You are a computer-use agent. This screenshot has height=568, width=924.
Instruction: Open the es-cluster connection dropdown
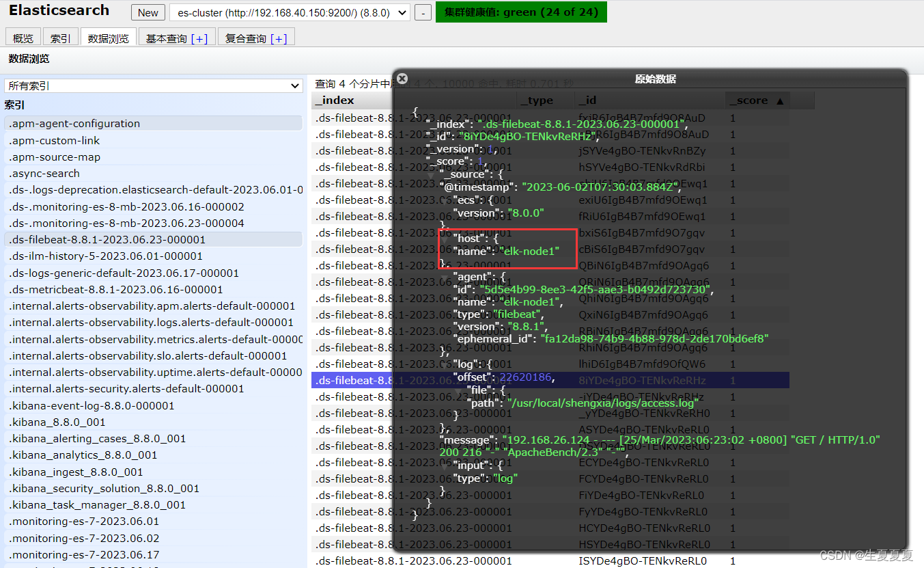pyautogui.click(x=290, y=12)
